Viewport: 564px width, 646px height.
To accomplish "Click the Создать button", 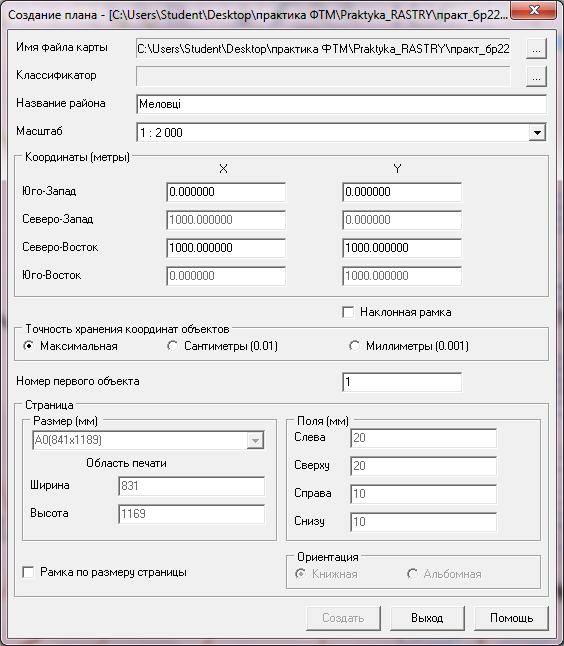I will pos(343,618).
